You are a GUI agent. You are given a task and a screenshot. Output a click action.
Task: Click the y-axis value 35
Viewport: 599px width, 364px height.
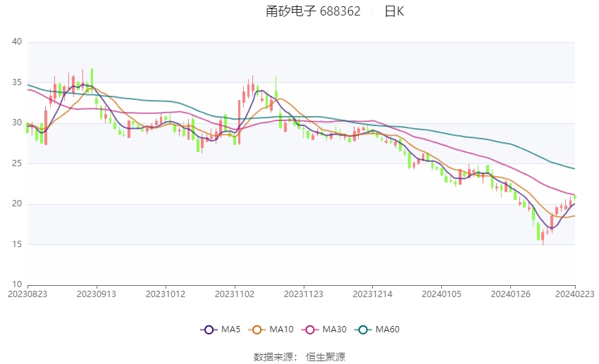17,82
